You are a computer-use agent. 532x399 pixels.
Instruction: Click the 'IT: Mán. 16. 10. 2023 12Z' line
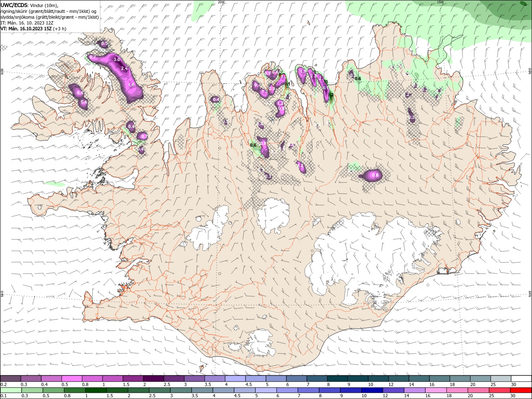coord(27,23)
